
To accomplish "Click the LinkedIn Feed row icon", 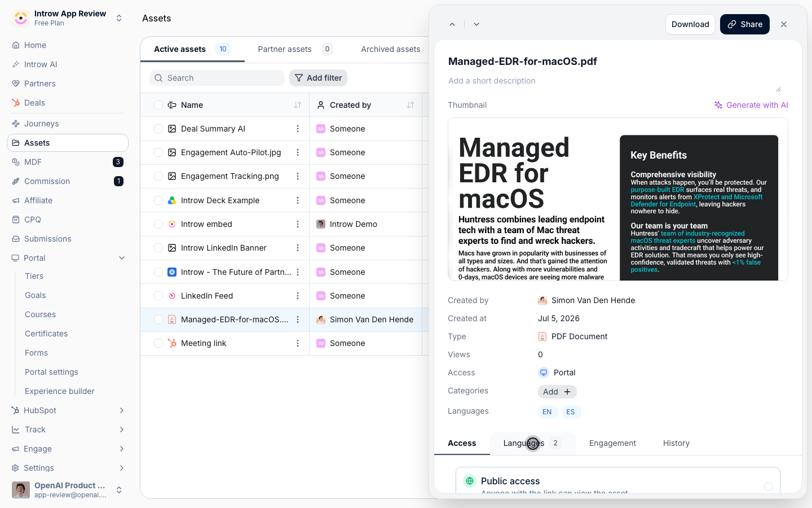I will click(x=172, y=296).
